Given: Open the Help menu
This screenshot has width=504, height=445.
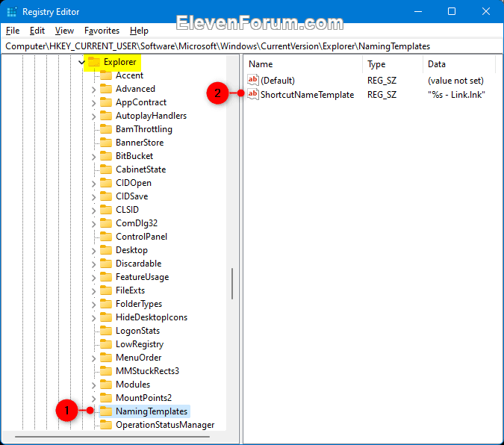Looking at the screenshot, I should tap(139, 31).
